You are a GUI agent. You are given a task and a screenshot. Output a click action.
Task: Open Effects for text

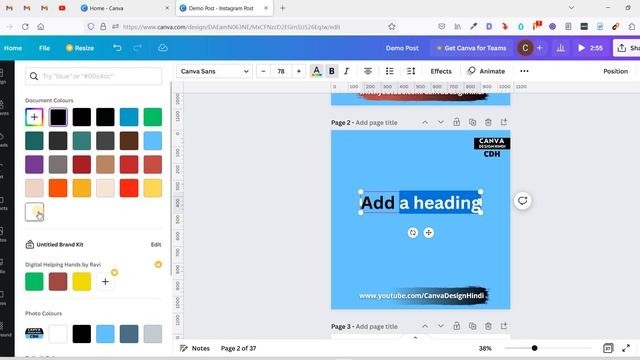point(441,71)
